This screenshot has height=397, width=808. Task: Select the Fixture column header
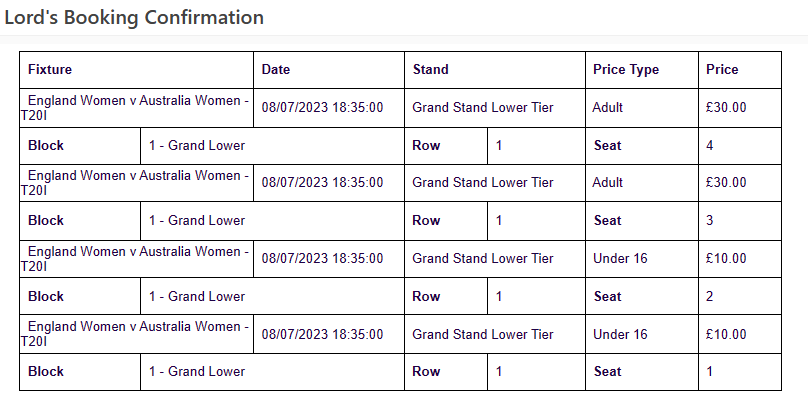click(137, 70)
